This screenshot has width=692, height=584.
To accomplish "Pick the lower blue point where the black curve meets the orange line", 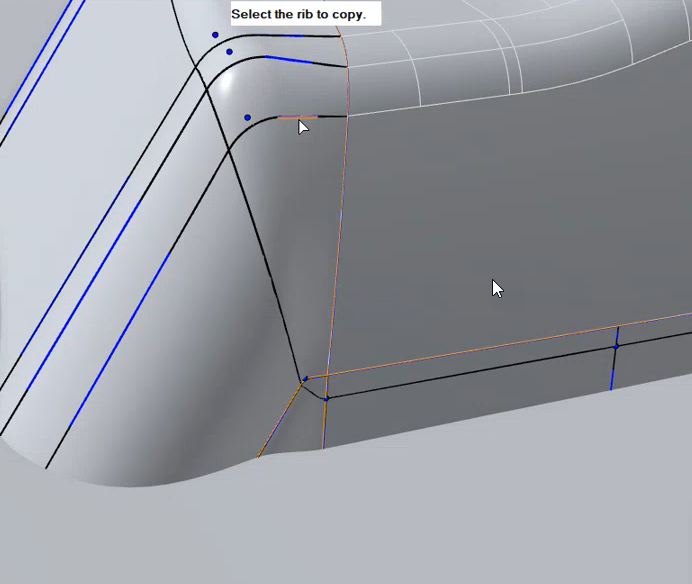I will (x=326, y=398).
